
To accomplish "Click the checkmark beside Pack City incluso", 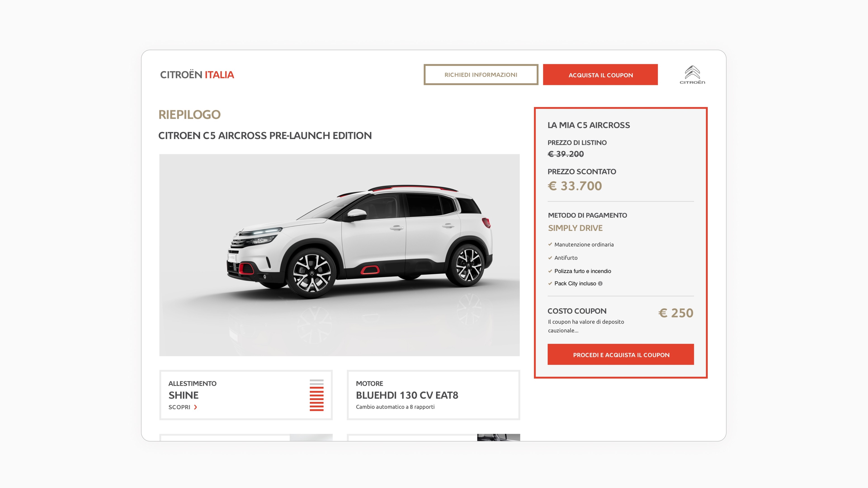I will 550,284.
